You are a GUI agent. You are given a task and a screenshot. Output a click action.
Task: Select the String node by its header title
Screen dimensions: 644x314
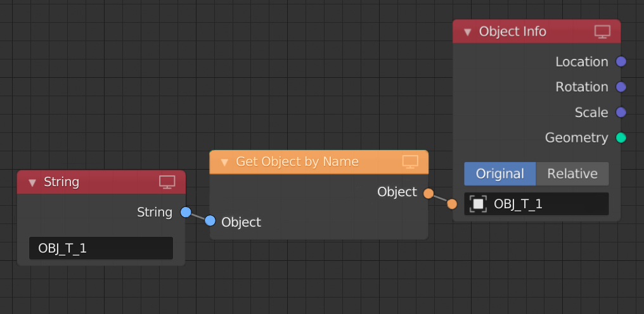tap(61, 182)
